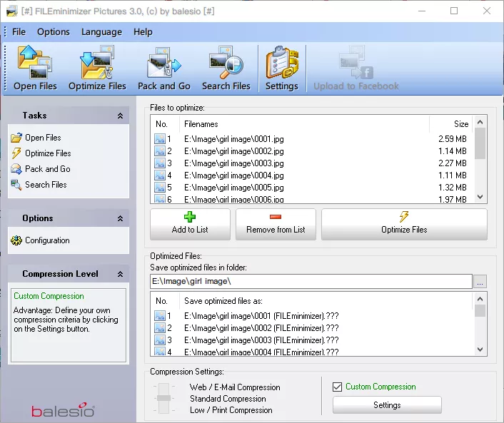Collapse the Tasks panel
This screenshot has width=504, height=423.
[120, 116]
